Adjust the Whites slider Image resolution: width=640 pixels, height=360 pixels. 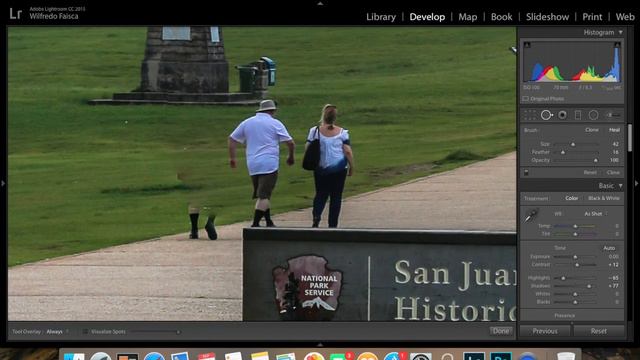[x=576, y=294]
